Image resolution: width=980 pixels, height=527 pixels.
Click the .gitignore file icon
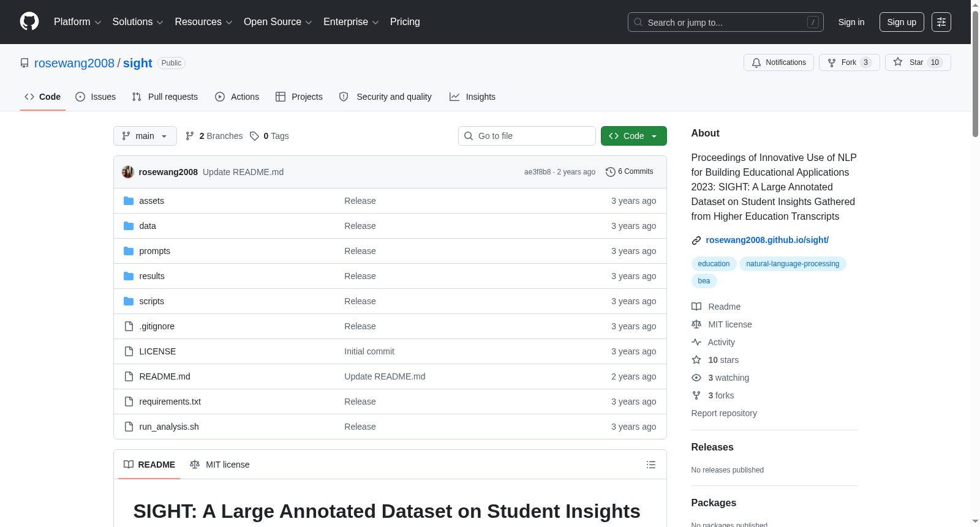(x=129, y=326)
